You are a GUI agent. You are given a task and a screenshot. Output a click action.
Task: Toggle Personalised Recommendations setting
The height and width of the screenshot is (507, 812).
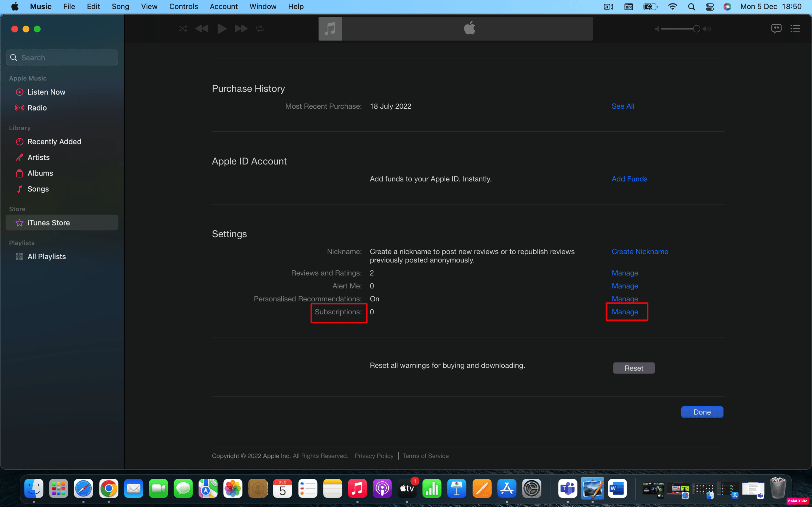click(624, 298)
